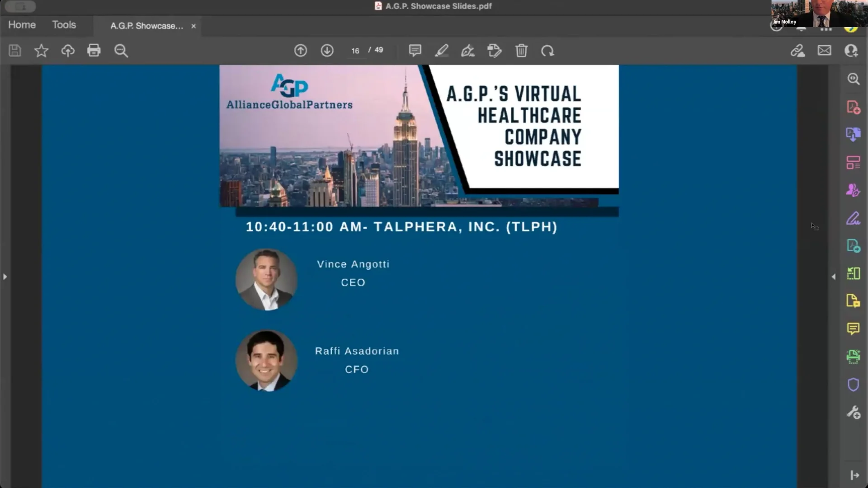Rotate the current page
Screen dimensions: 868x488
coord(548,51)
